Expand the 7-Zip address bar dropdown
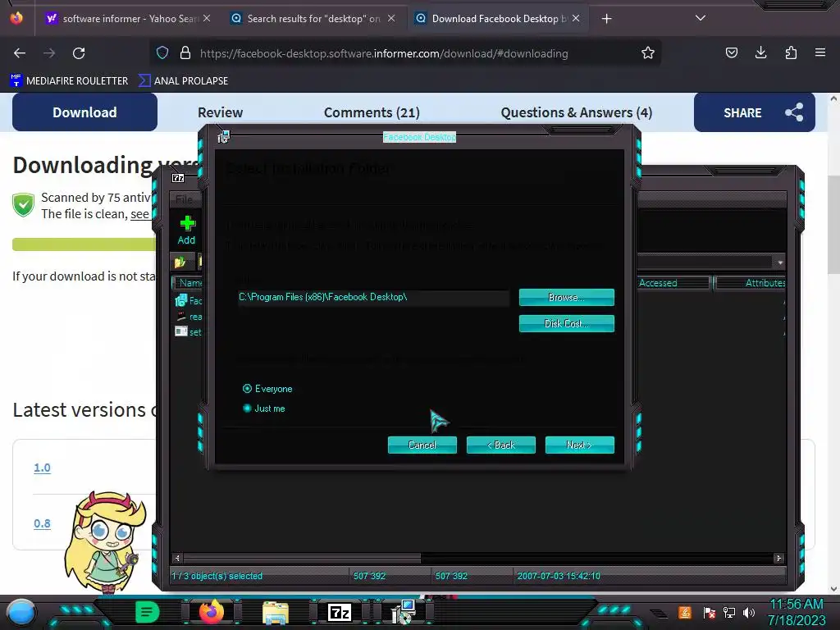 tap(780, 262)
